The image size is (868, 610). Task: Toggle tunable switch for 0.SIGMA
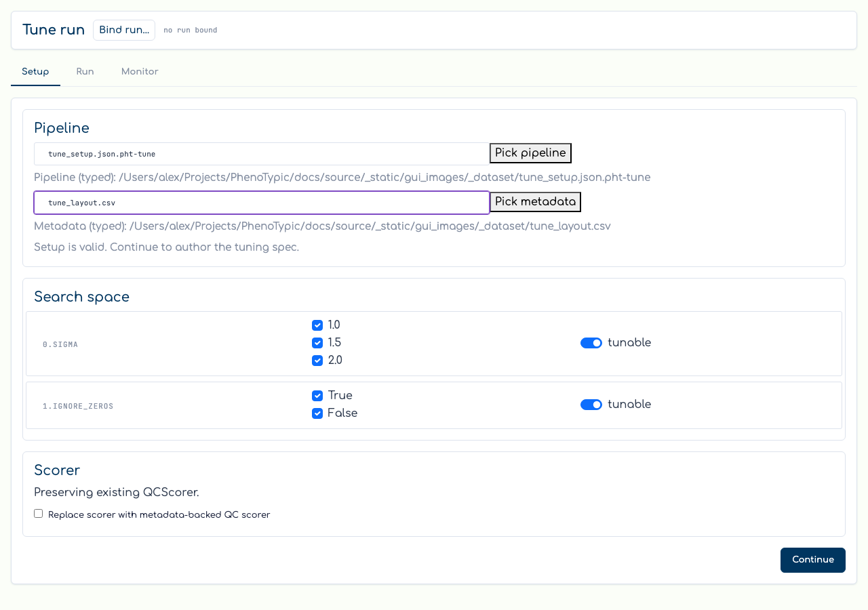coord(591,343)
